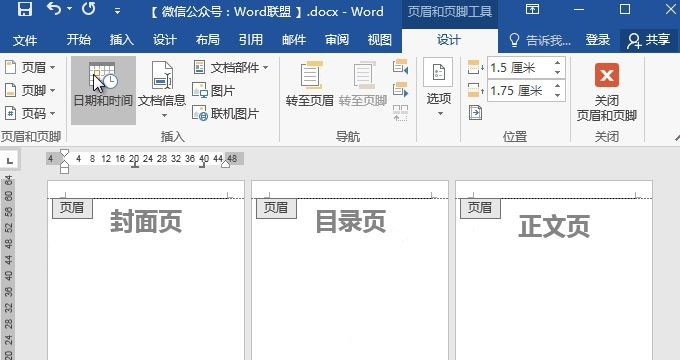The width and height of the screenshot is (680, 360).
Task: Open the 文件 menu
Action: coord(25,40)
